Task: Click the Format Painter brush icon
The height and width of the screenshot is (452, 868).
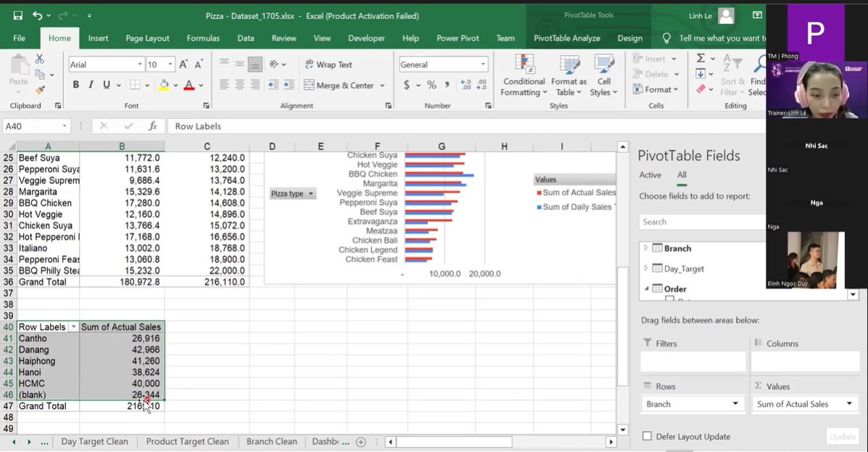Action: [40, 90]
